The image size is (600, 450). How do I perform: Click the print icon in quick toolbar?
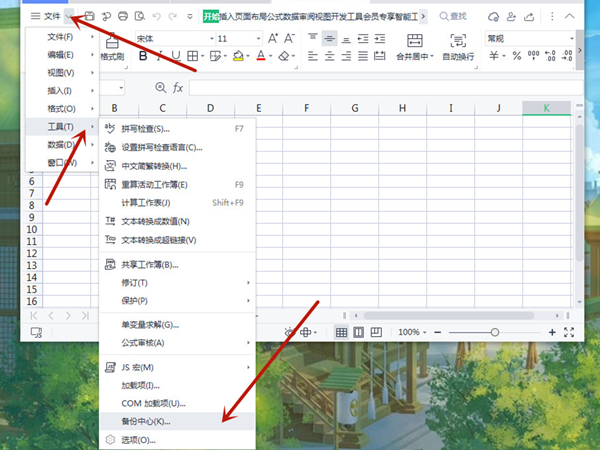coord(123,16)
